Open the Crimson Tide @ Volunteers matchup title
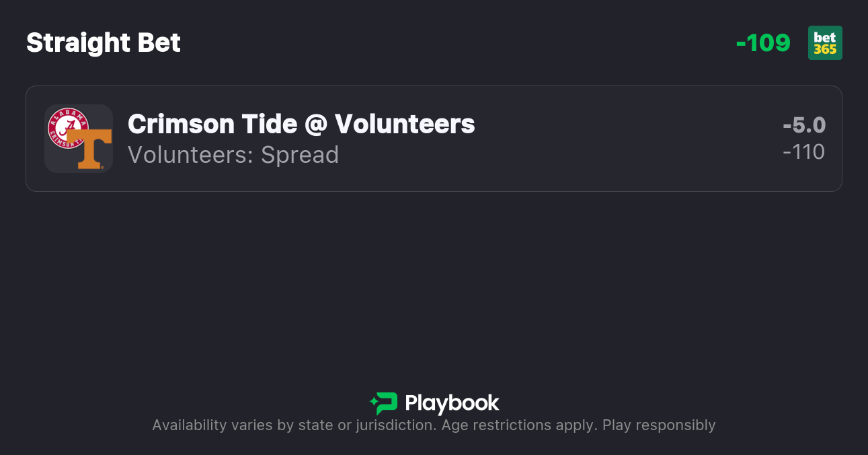868x455 pixels. 301,124
